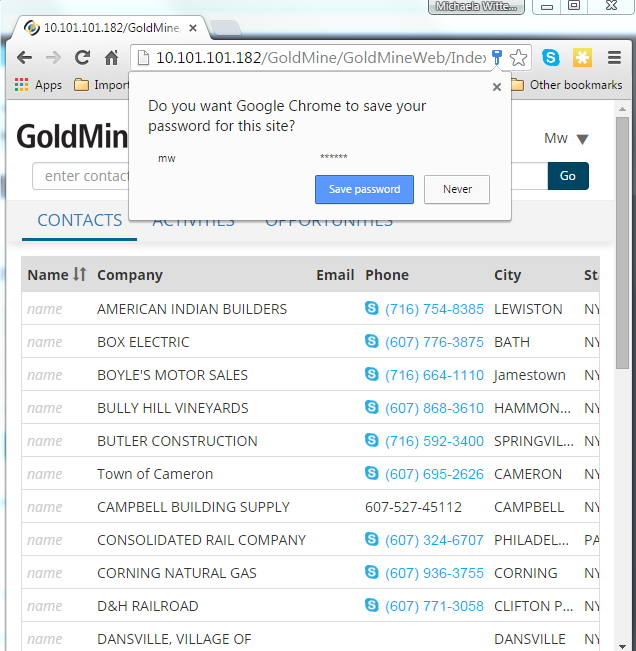This screenshot has height=651, width=636.
Task: Click Never in the password prompt
Action: click(457, 189)
